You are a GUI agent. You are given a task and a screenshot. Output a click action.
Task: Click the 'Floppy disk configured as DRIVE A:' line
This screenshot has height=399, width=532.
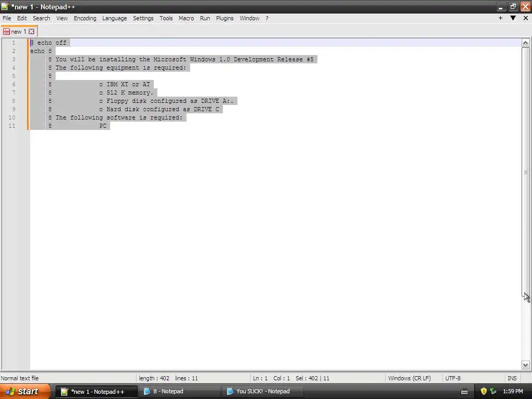(166, 101)
